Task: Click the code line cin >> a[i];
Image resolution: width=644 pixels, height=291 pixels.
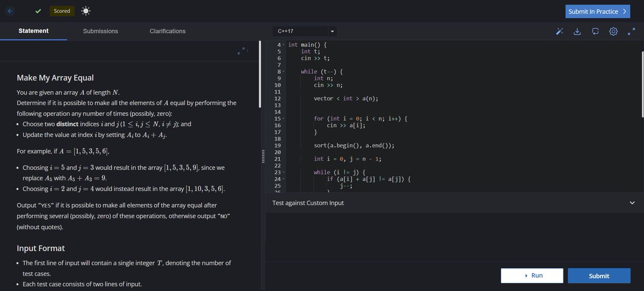Action: [x=347, y=125]
